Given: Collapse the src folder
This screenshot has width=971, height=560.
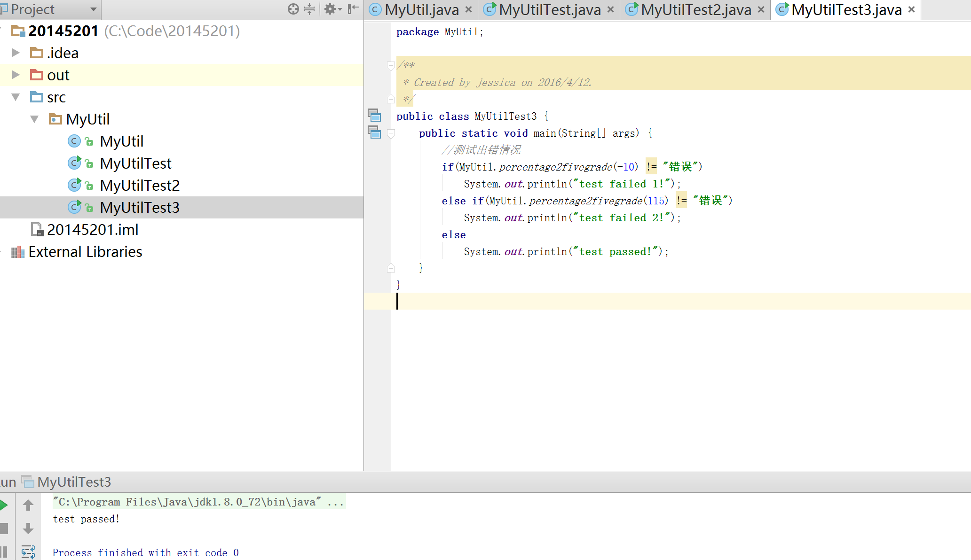Looking at the screenshot, I should (16, 97).
